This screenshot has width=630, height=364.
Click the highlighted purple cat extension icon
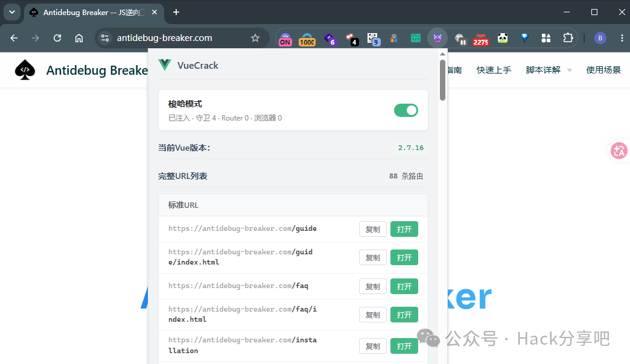(437, 38)
